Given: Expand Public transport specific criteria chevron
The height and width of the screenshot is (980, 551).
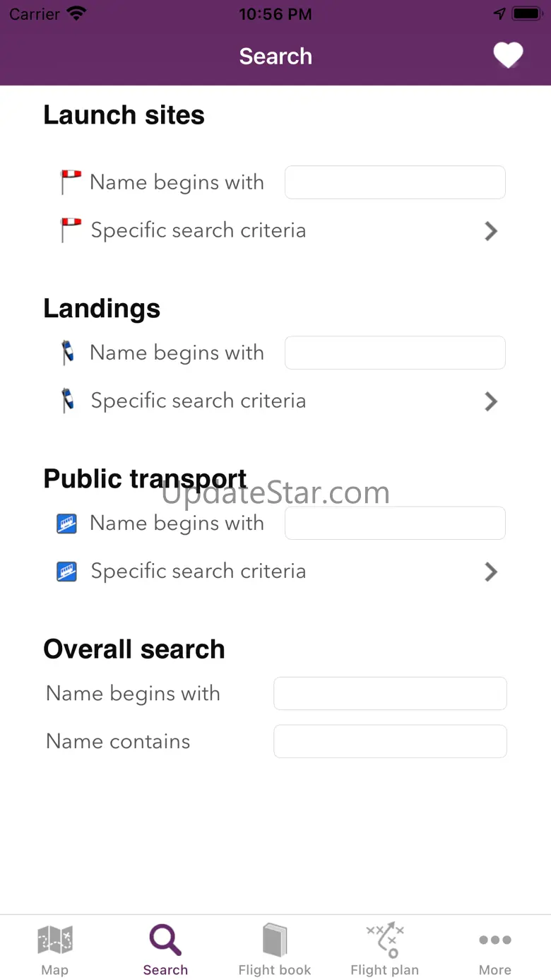Looking at the screenshot, I should (491, 572).
